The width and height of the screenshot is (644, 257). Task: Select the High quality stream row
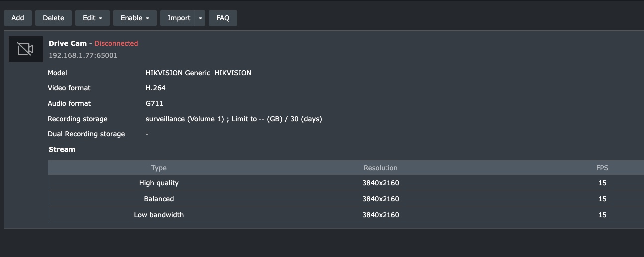point(159,183)
